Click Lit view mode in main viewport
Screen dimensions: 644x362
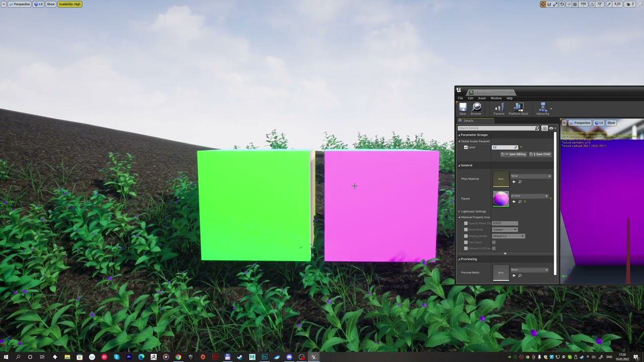click(39, 4)
